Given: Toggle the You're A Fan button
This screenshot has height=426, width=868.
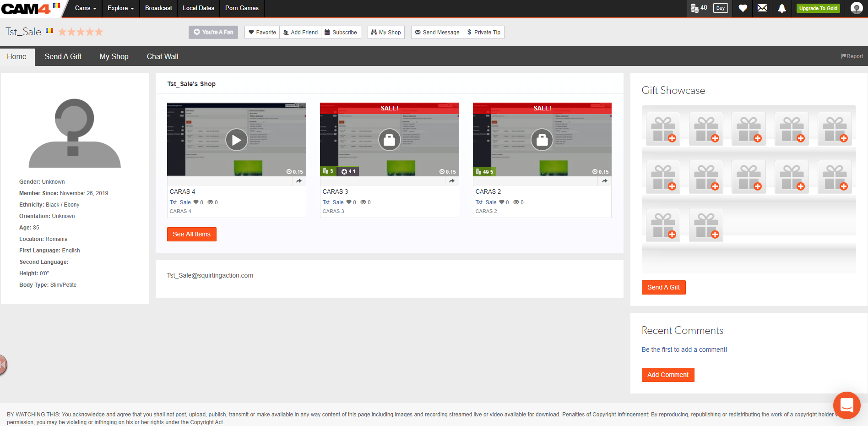Looking at the screenshot, I should tap(213, 33).
